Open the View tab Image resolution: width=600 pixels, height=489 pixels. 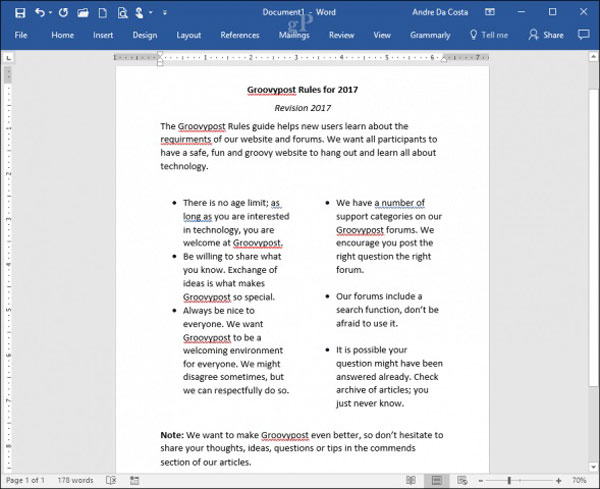[x=382, y=35]
